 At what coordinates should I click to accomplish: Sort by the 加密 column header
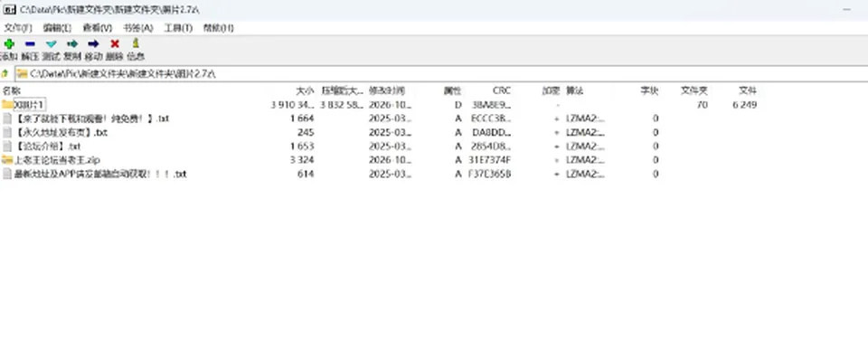pos(552,90)
